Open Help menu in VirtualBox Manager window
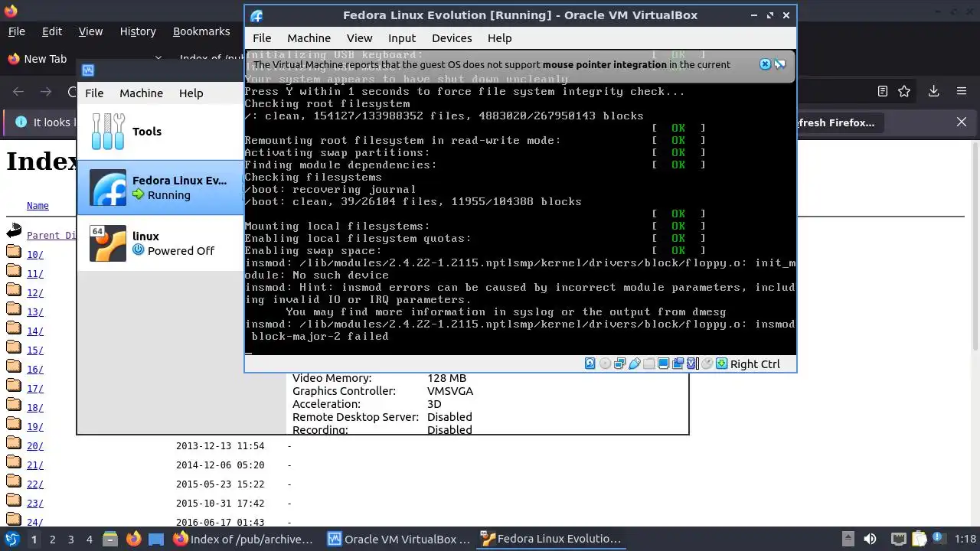Viewport: 980px width, 551px height. pyautogui.click(x=191, y=93)
